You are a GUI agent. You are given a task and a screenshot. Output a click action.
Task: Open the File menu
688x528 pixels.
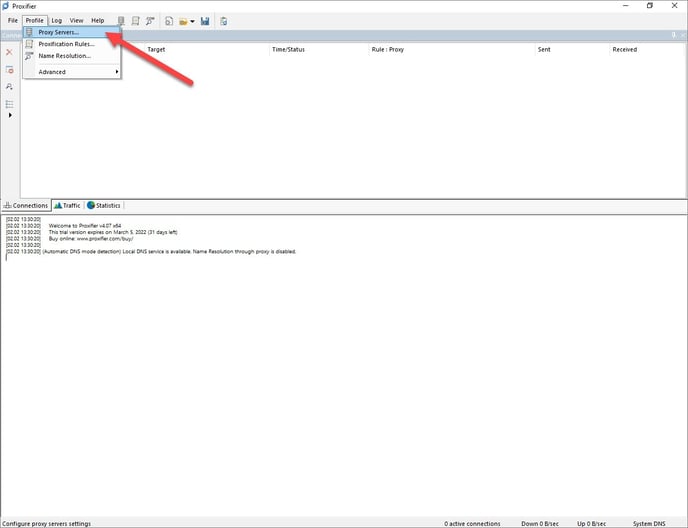[x=13, y=21]
